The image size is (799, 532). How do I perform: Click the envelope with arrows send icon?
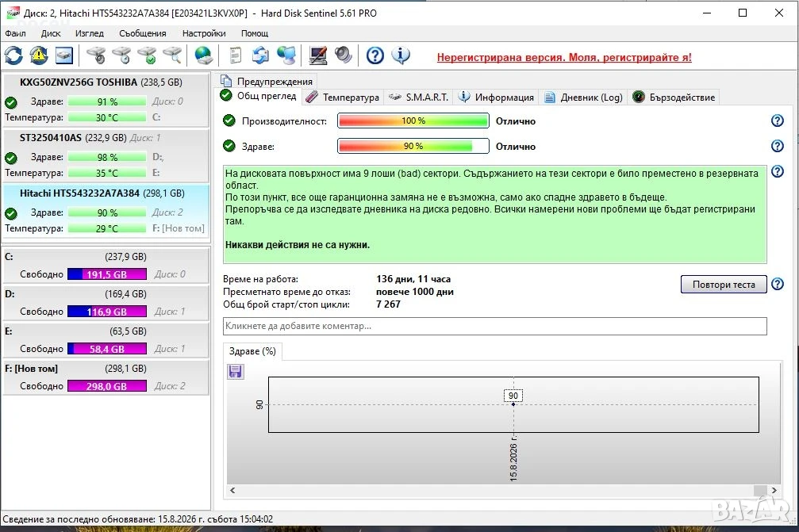point(261,55)
